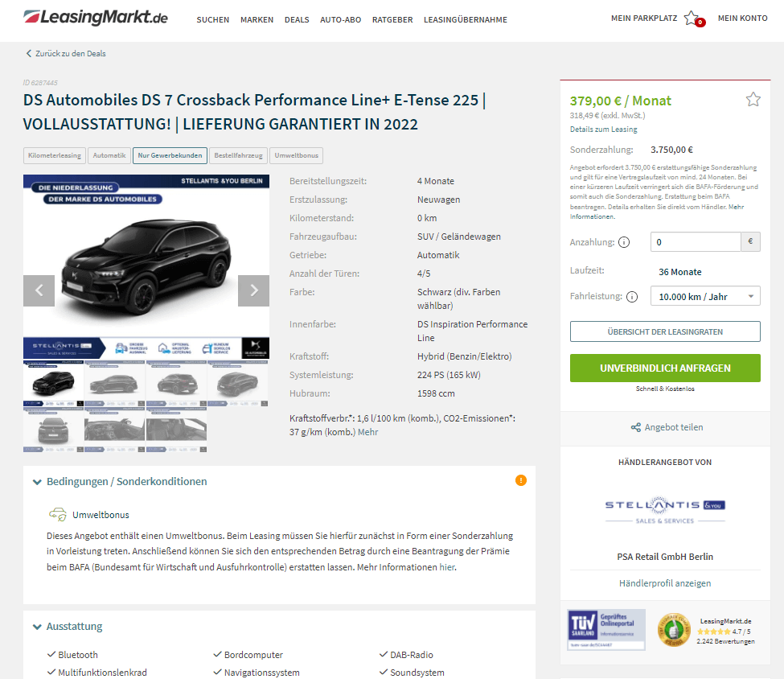
Task: Click the back chevron before Zurück zu den Deals
Action: tap(28, 54)
